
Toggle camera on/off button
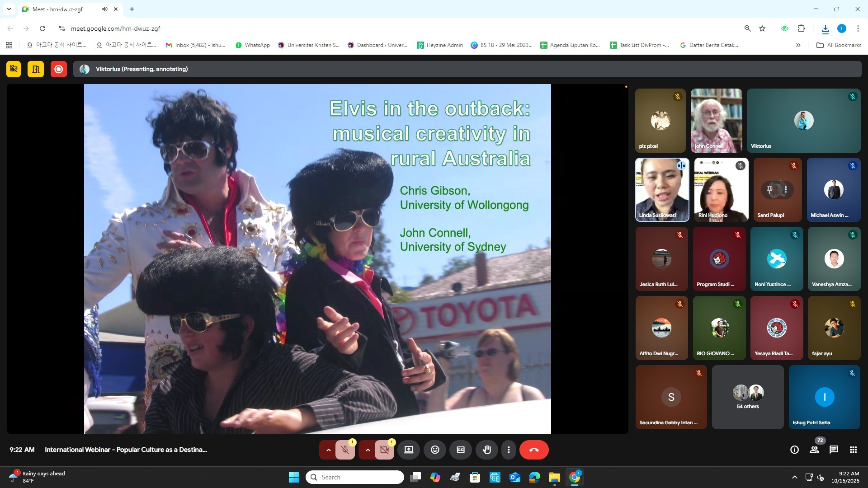385,450
